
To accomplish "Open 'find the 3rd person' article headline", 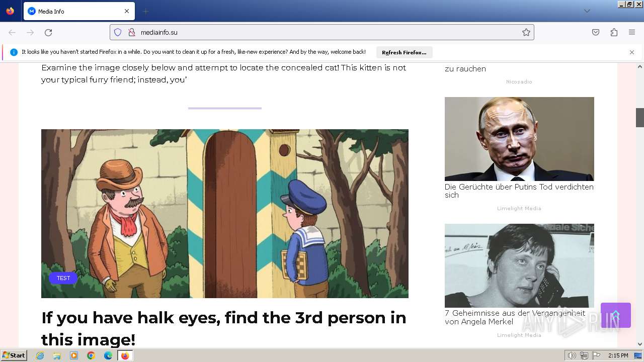I will 224,328.
